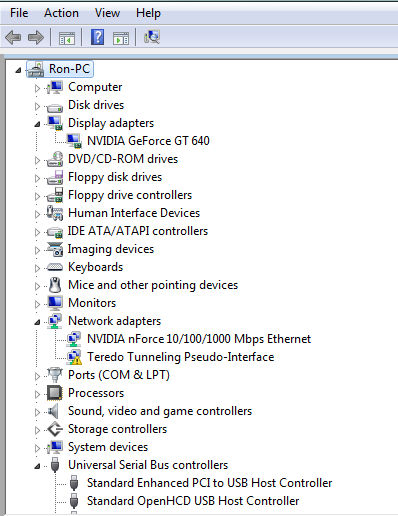Expand the Disk drives node
Image resolution: width=398 pixels, height=516 pixels.
37,106
